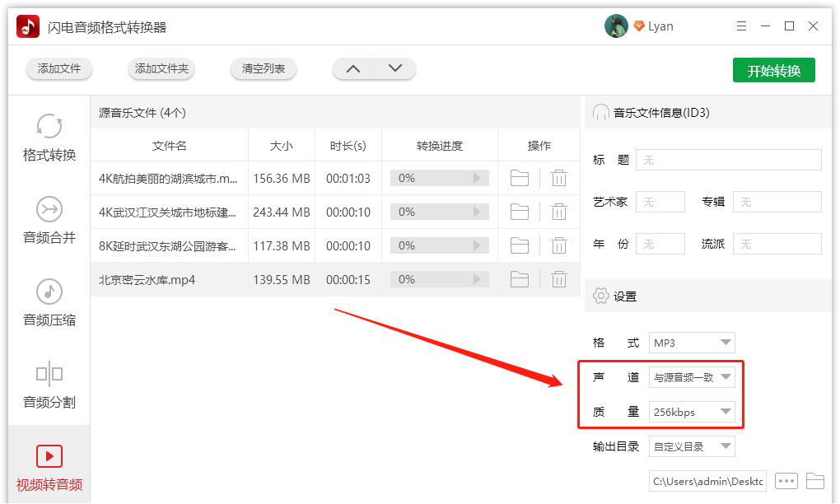Go to the 音频分割 sidebar item
The width and height of the screenshot is (840, 504).
49,385
